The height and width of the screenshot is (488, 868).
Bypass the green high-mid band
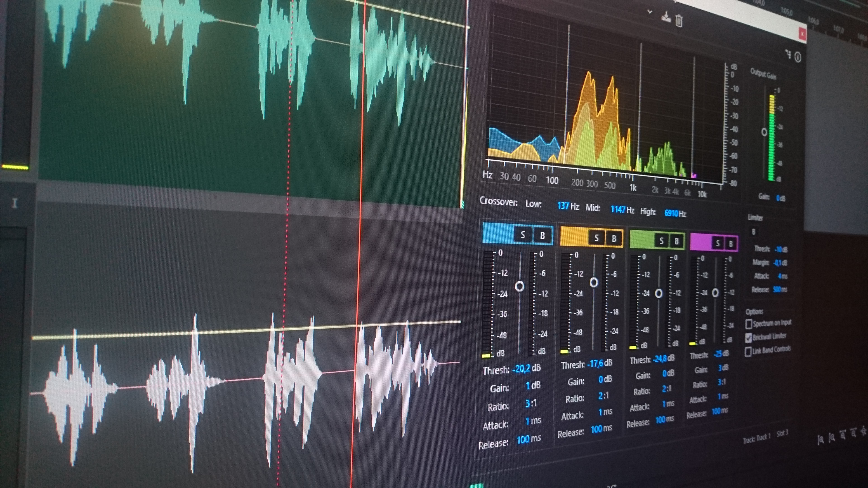click(x=676, y=241)
